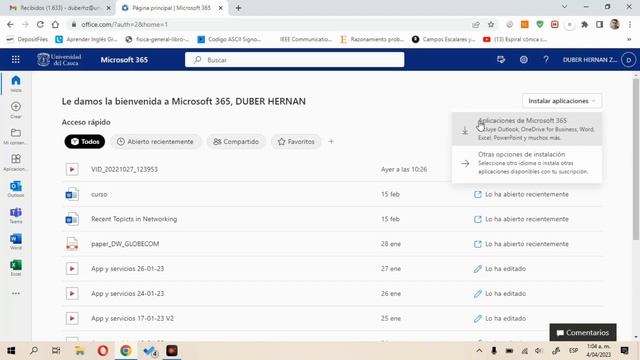The height and width of the screenshot is (360, 640).
Task: Open the settings gear in header
Action: (524, 60)
